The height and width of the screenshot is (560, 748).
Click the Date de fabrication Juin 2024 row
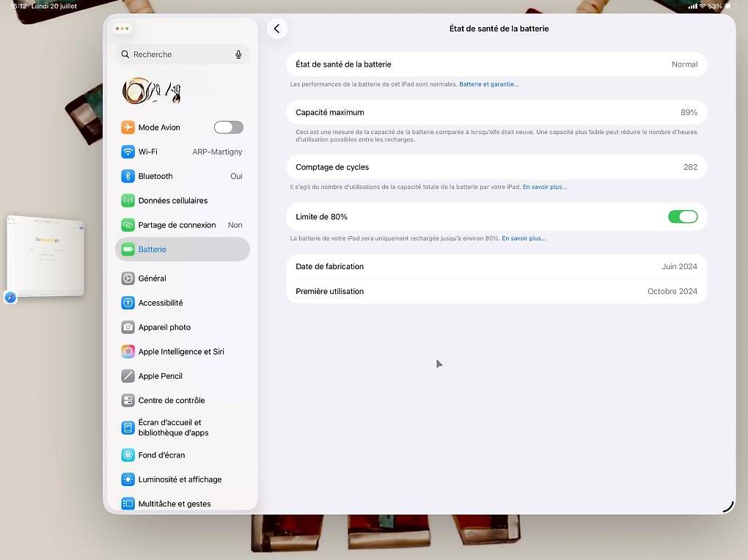[496, 266]
